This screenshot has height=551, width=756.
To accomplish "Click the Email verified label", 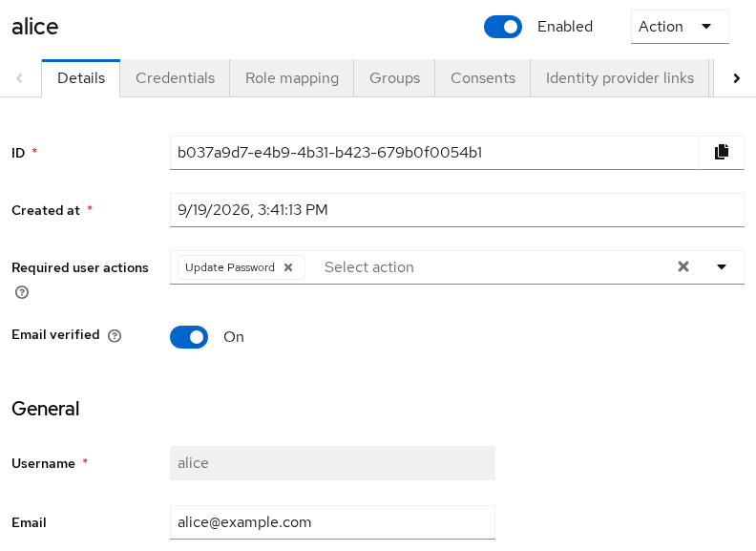I will tap(55, 334).
